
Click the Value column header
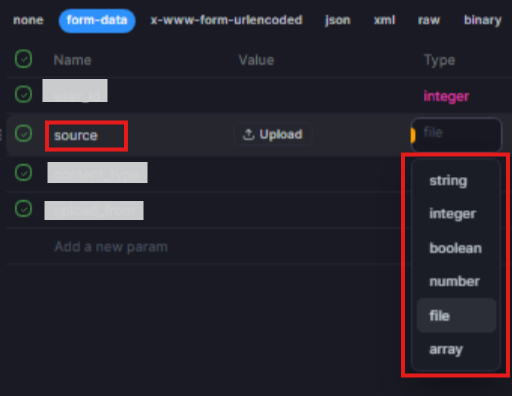coord(256,60)
